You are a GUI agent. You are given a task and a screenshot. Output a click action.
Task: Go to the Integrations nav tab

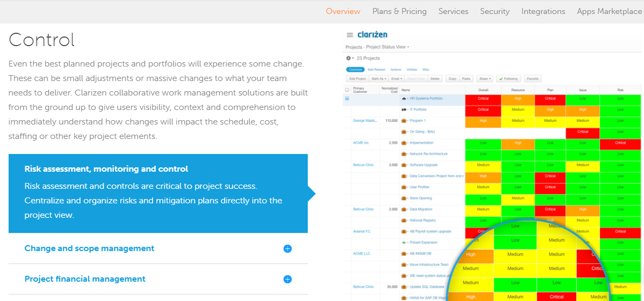[x=543, y=11]
